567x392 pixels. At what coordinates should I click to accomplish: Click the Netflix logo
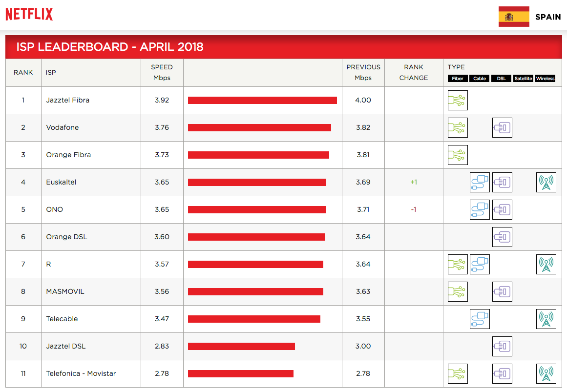coord(29,14)
